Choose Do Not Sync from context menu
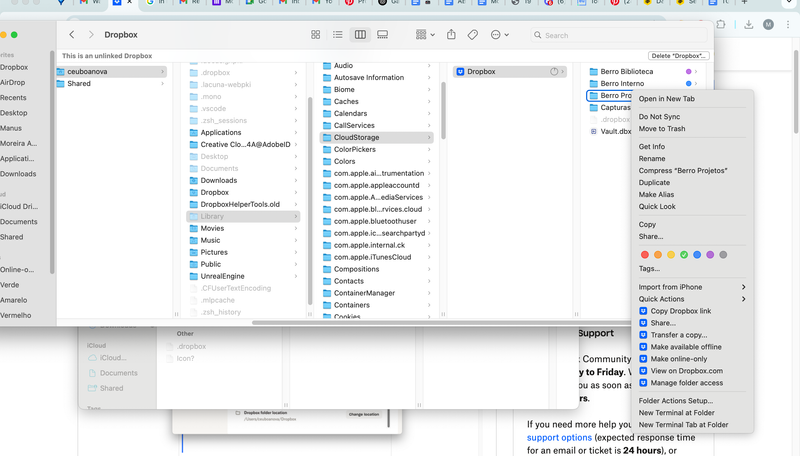Image resolution: width=800 pixels, height=456 pixels. (x=661, y=117)
